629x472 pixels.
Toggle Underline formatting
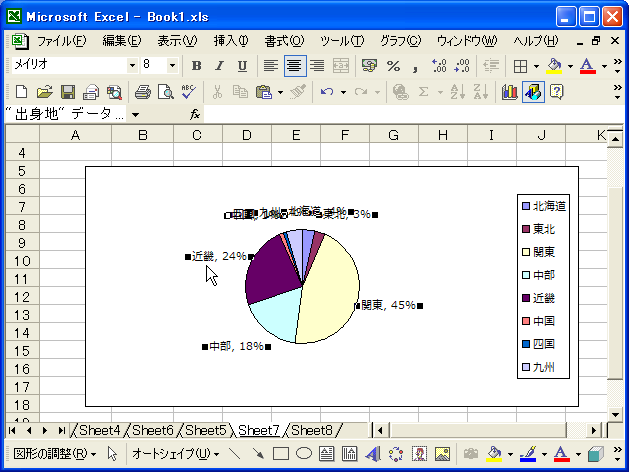(242, 66)
